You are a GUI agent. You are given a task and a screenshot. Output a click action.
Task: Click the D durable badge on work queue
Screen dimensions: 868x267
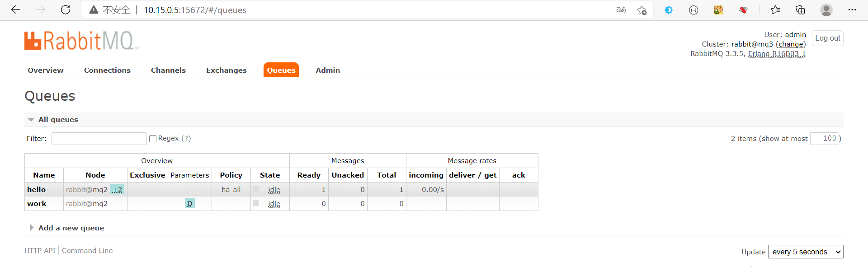pyautogui.click(x=189, y=204)
